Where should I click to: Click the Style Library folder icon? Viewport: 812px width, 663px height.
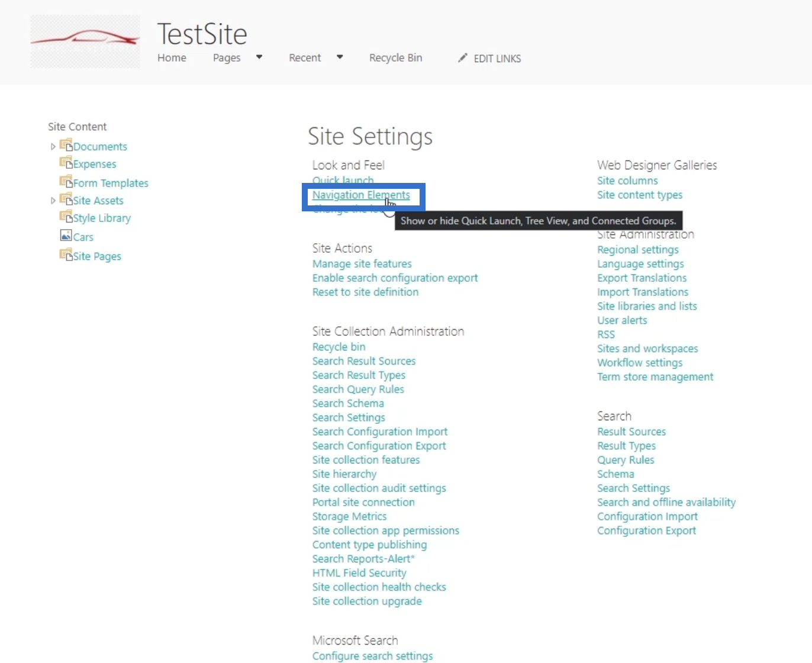click(66, 217)
